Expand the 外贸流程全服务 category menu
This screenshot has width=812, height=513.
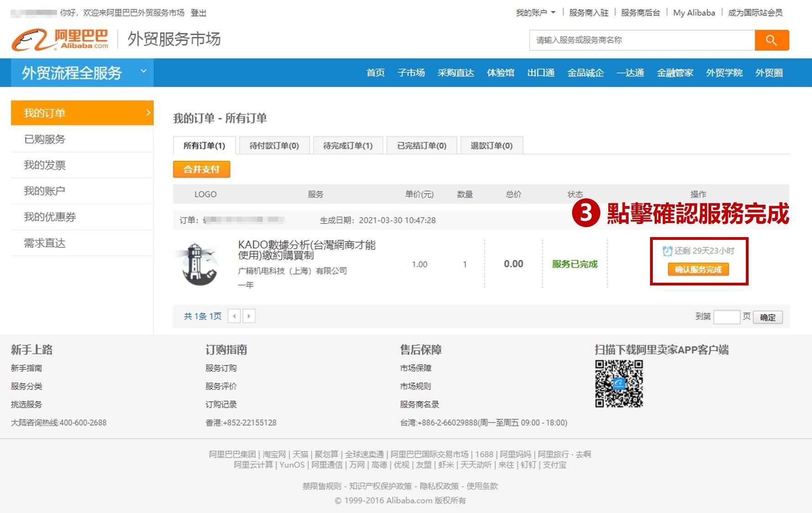(x=143, y=72)
